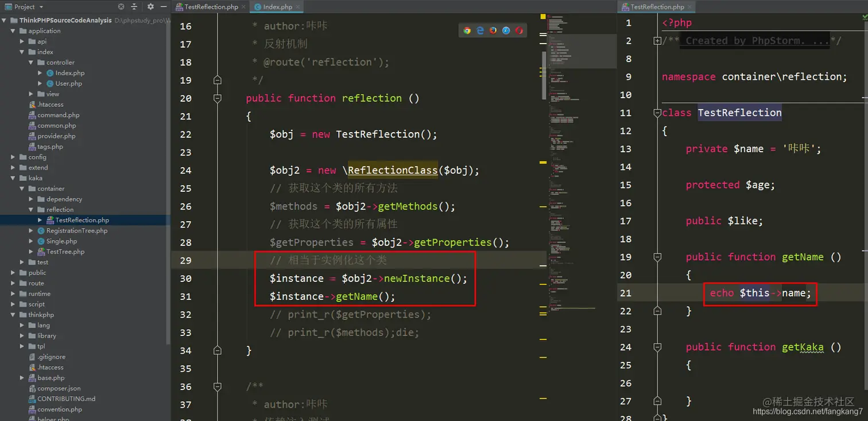Activate right-pane TestReflection.php tab
Viewport: 868px width, 421px height.
657,7
